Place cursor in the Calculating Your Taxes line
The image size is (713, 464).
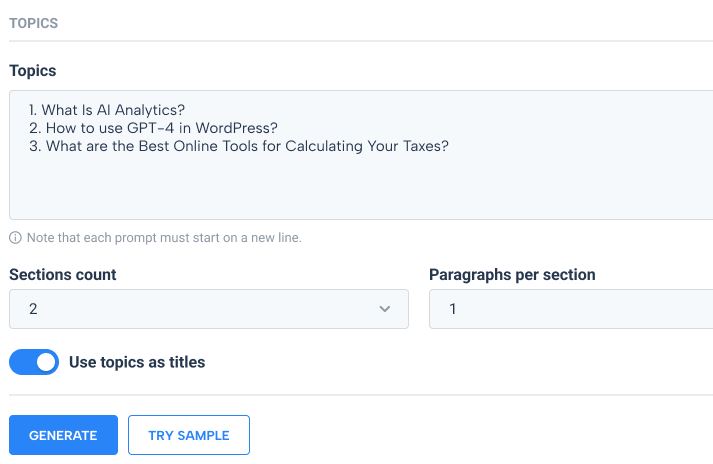pyautogui.click(x=239, y=146)
